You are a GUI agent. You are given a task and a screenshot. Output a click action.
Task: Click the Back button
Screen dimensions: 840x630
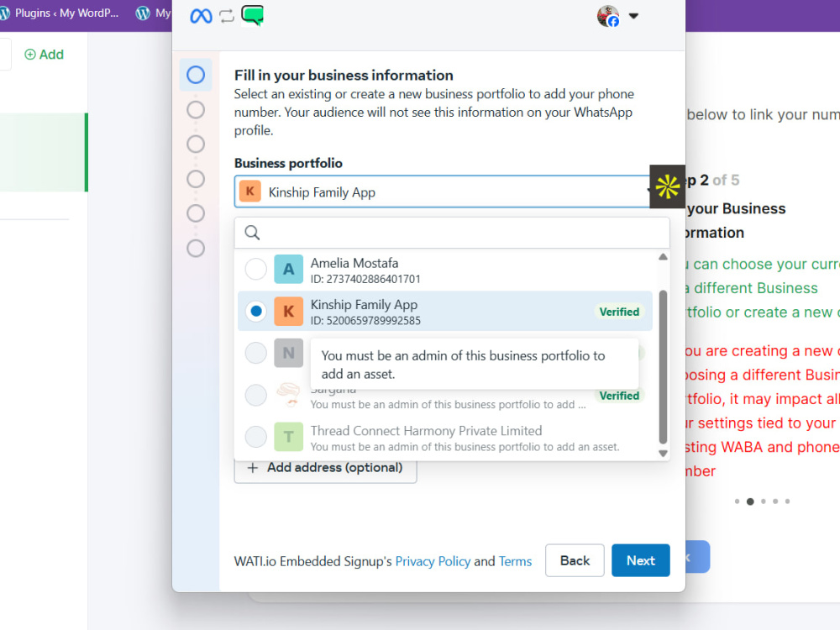click(x=575, y=560)
